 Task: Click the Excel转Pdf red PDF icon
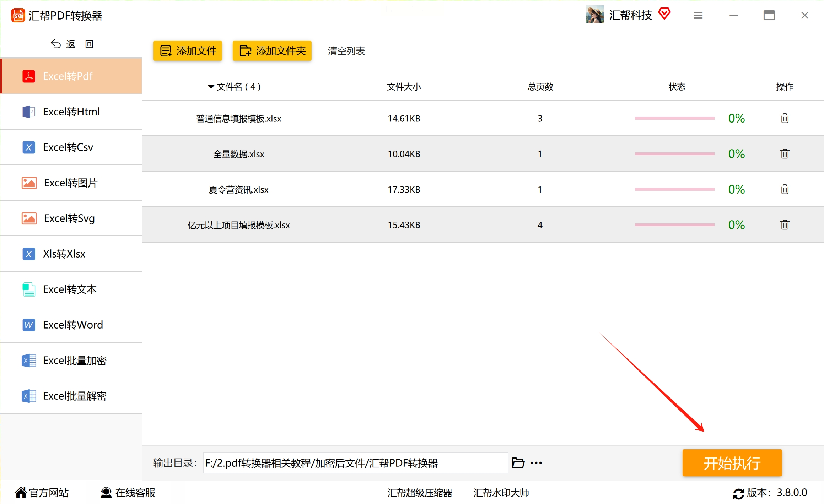click(29, 76)
